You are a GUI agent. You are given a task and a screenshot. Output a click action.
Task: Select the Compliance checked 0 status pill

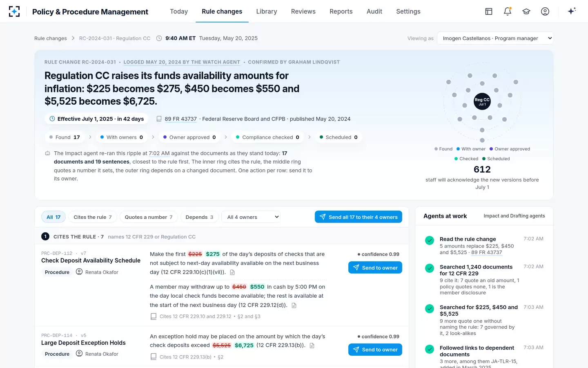pyautogui.click(x=267, y=137)
